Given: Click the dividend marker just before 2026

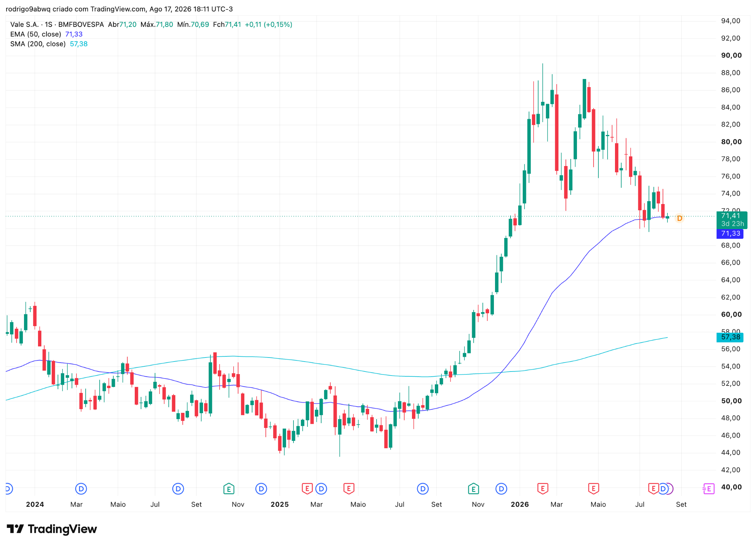Looking at the screenshot, I should 501,489.
